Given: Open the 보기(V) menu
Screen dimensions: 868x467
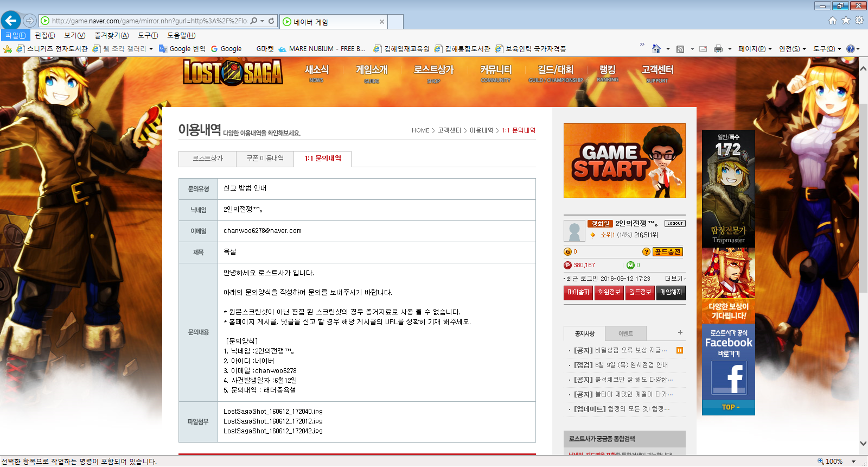Looking at the screenshot, I should (x=75, y=35).
